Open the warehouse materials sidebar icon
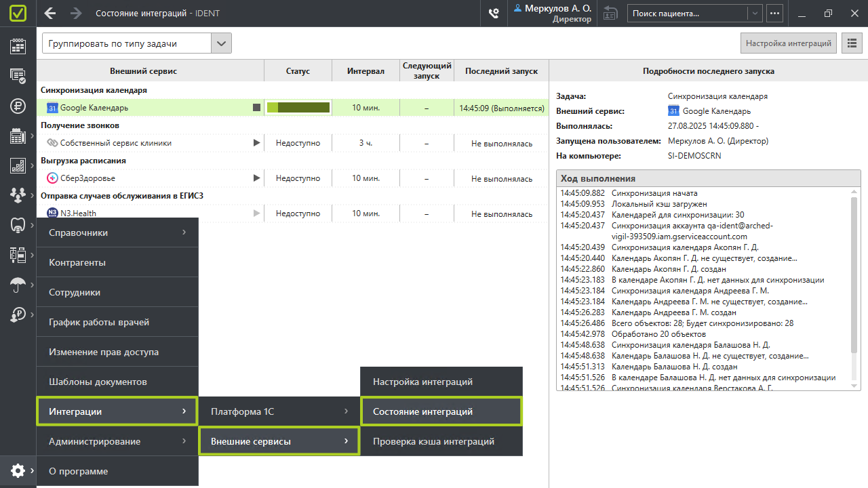868x488 pixels. pos(18,255)
